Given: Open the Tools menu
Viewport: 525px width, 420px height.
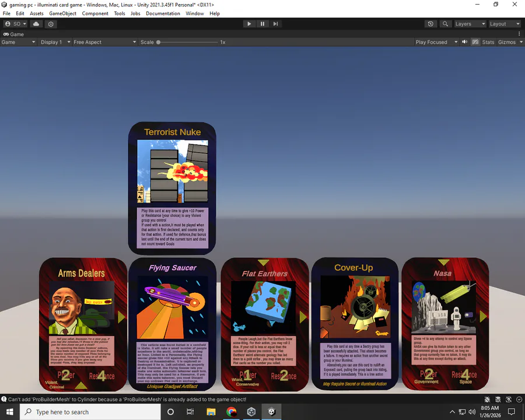Looking at the screenshot, I should tap(120, 13).
